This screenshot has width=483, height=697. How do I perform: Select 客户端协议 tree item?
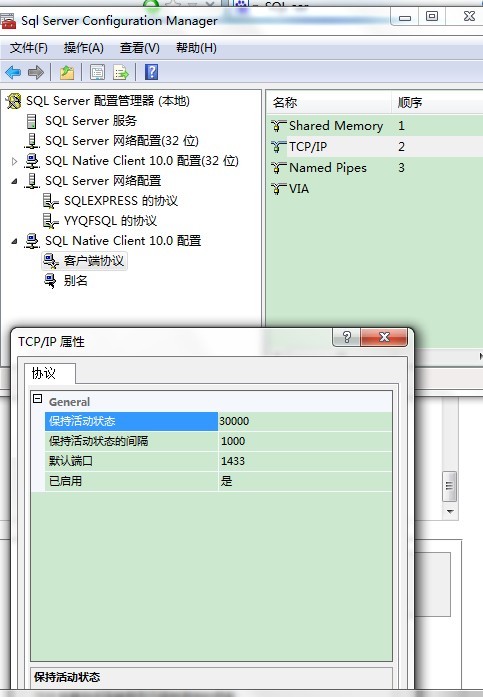coord(94,261)
